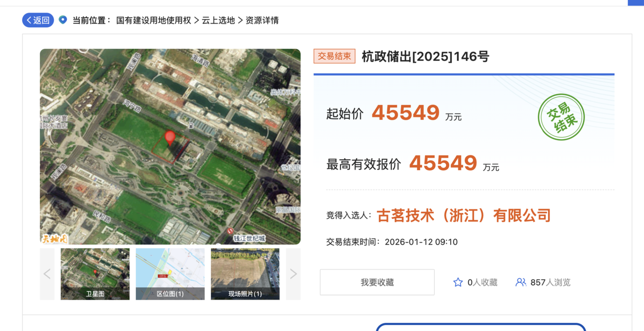Click the winner name 古茗技术（浙江）有限公司
This screenshot has height=331, width=644.
click(463, 216)
